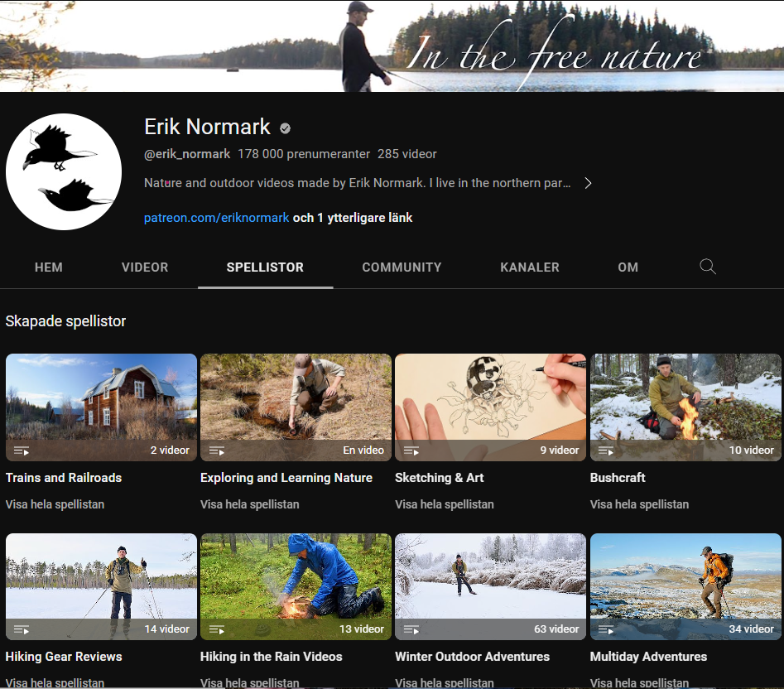Open the COMMUNITY tab
784x689 pixels.
coord(402,267)
